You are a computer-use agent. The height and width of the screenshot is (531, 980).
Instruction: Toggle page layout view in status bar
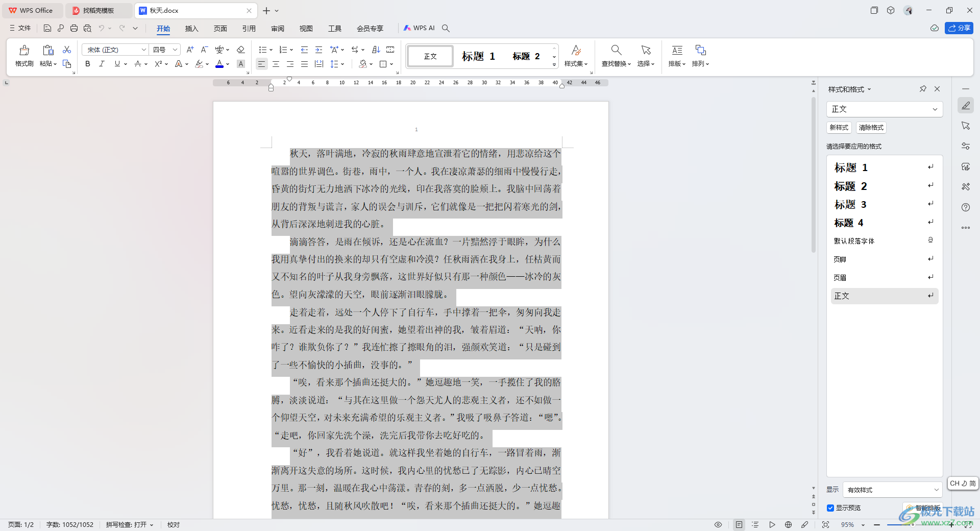click(739, 524)
